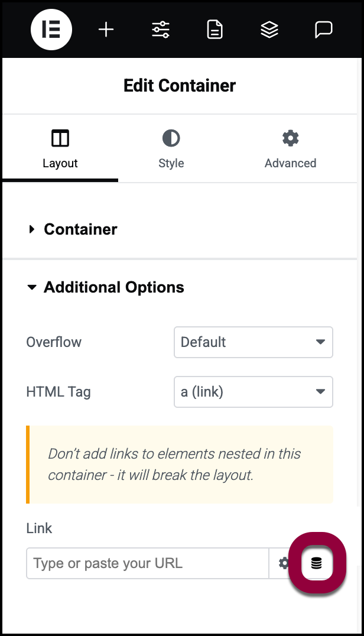
Task: Collapse the Additional Options section
Action: click(x=113, y=287)
